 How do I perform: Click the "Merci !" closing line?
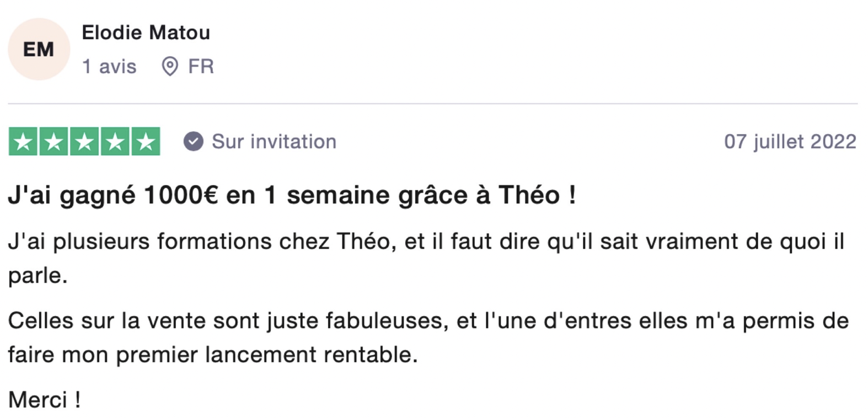coord(45,400)
